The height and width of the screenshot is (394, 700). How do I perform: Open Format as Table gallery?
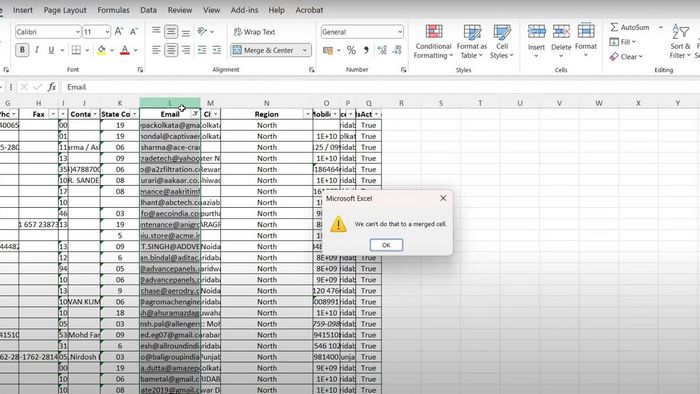[x=471, y=42]
